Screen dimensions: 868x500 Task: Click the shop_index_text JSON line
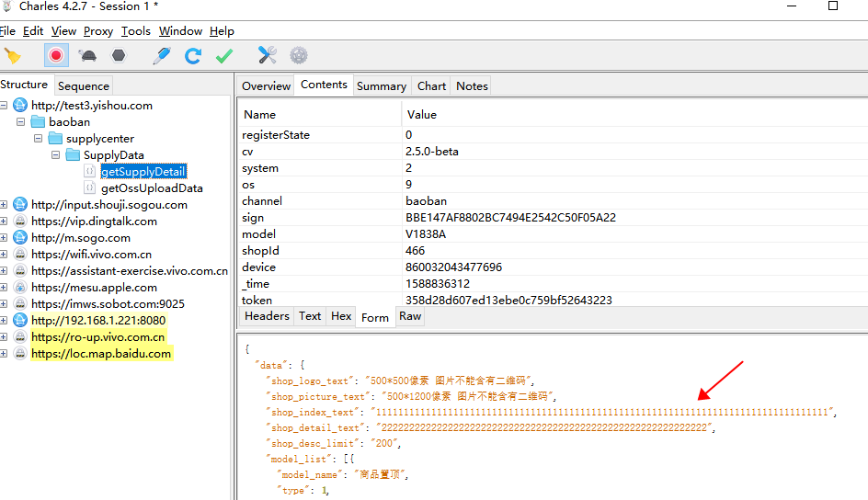(552, 412)
